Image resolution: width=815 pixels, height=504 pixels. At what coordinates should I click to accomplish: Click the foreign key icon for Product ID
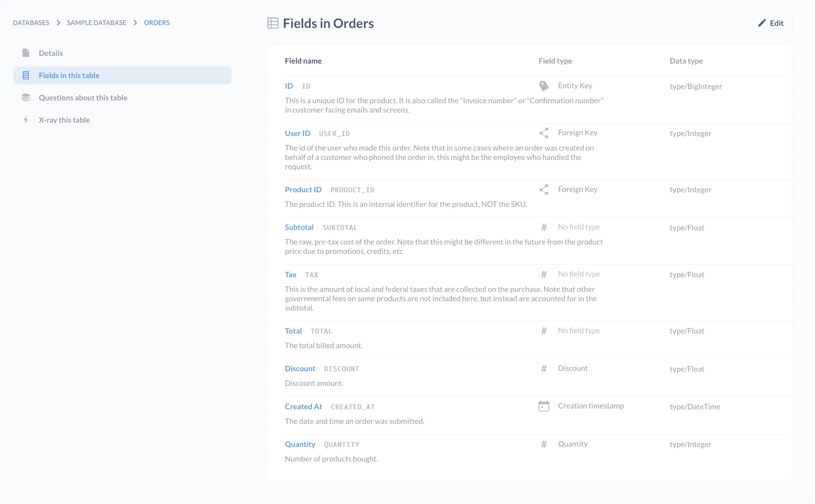click(x=544, y=189)
